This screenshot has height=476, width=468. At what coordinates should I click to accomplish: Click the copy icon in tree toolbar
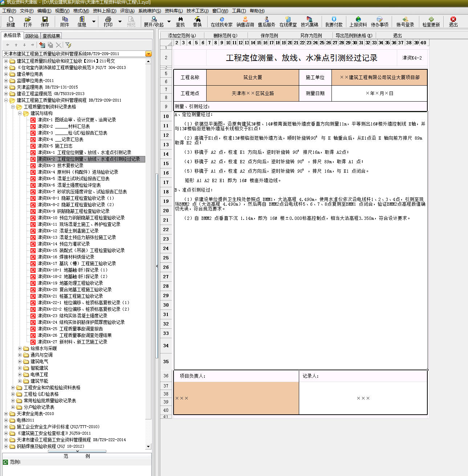click(50, 45)
